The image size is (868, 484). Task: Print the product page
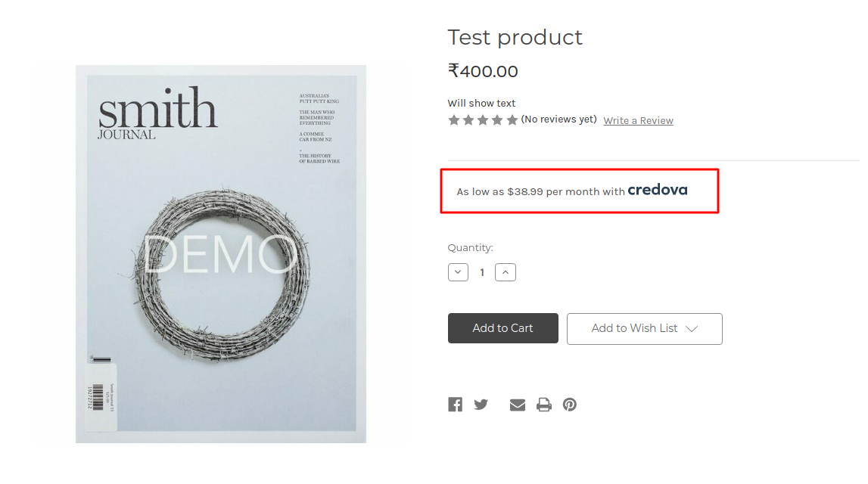point(543,404)
